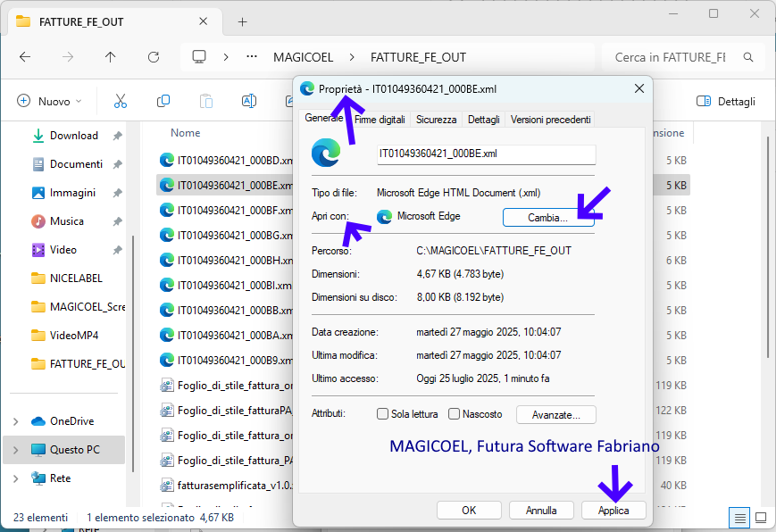Select file IT01049360421_000BF.xml
Viewport: 776px width, 532px height.
click(x=226, y=211)
